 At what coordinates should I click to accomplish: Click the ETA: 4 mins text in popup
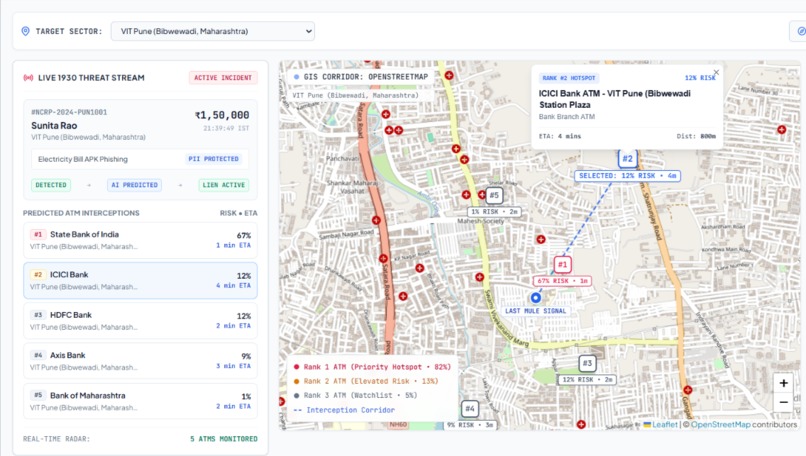[x=560, y=136]
